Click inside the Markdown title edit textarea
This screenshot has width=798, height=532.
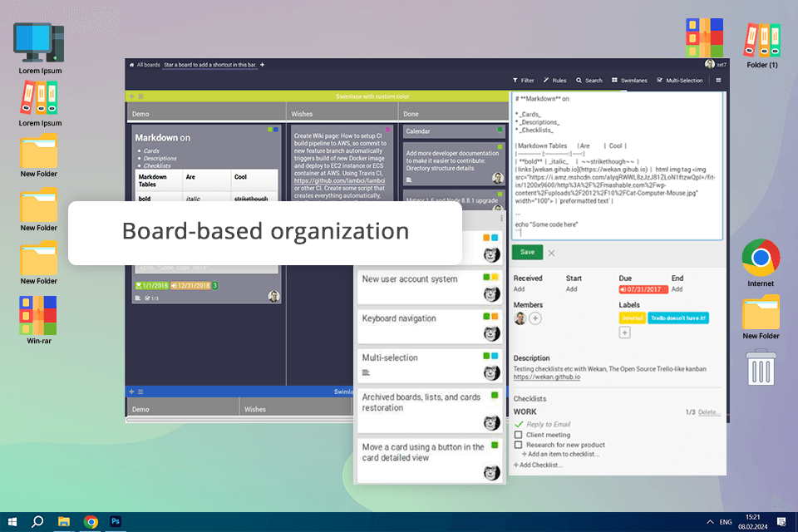pos(617,166)
